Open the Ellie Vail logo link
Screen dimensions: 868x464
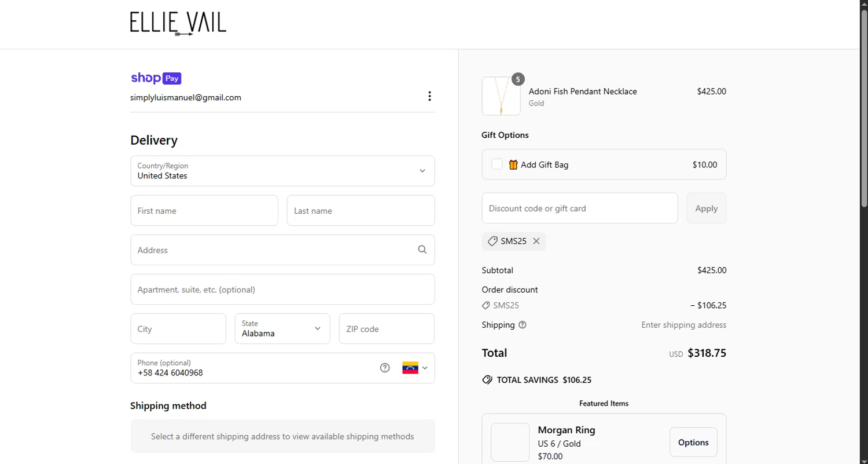click(x=178, y=24)
